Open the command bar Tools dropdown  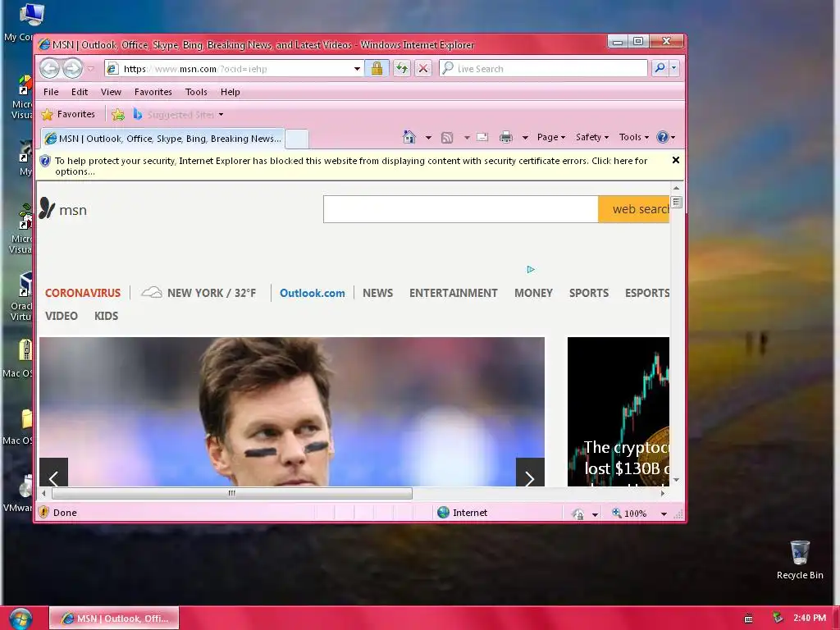point(634,137)
